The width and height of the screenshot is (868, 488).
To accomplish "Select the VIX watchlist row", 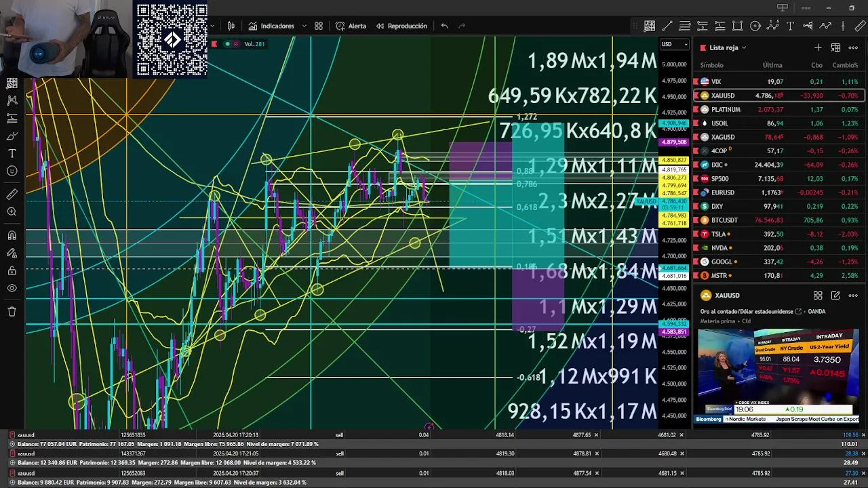I will pos(778,81).
